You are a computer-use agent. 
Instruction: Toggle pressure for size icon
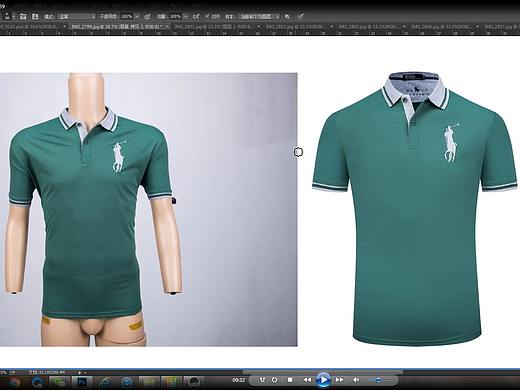(300, 16)
